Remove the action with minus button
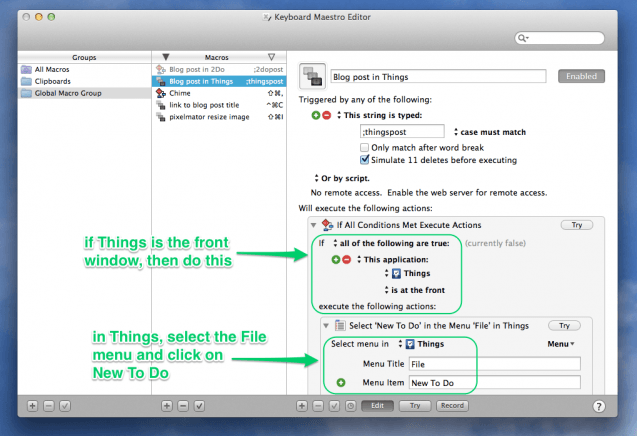The height and width of the screenshot is (436, 637). tap(318, 406)
